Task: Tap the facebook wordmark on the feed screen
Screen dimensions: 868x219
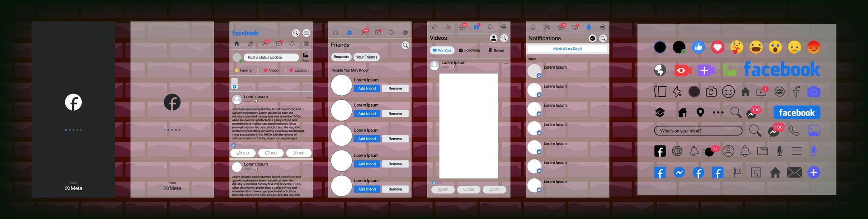Action: [x=245, y=33]
